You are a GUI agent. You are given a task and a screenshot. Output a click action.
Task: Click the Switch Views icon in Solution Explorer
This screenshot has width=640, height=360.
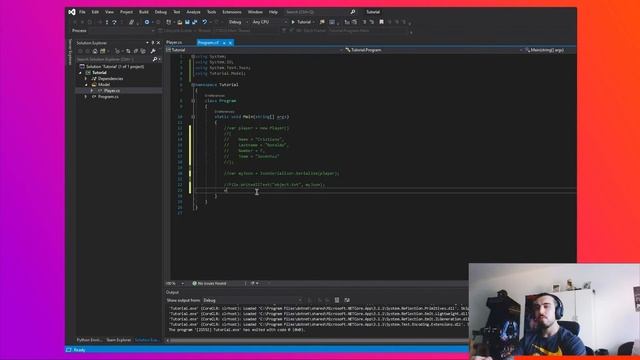(x=103, y=51)
